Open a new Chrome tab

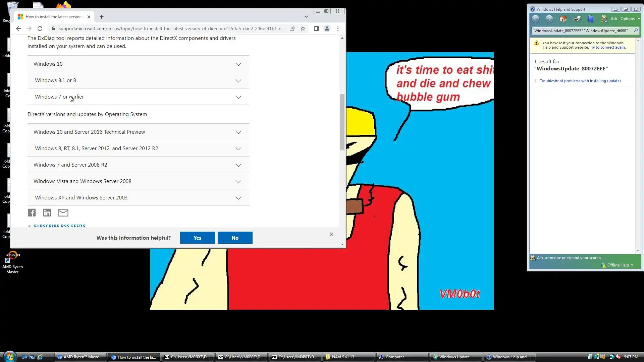(102, 17)
